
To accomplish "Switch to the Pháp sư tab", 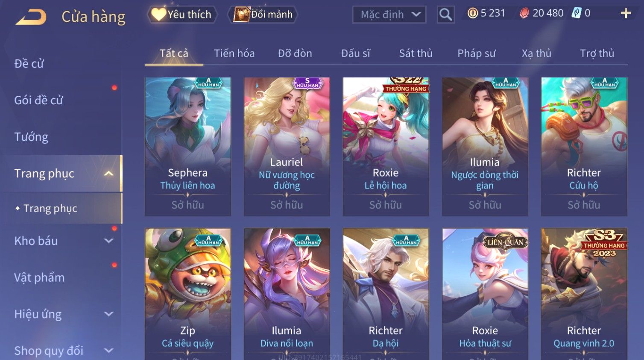I will [476, 53].
